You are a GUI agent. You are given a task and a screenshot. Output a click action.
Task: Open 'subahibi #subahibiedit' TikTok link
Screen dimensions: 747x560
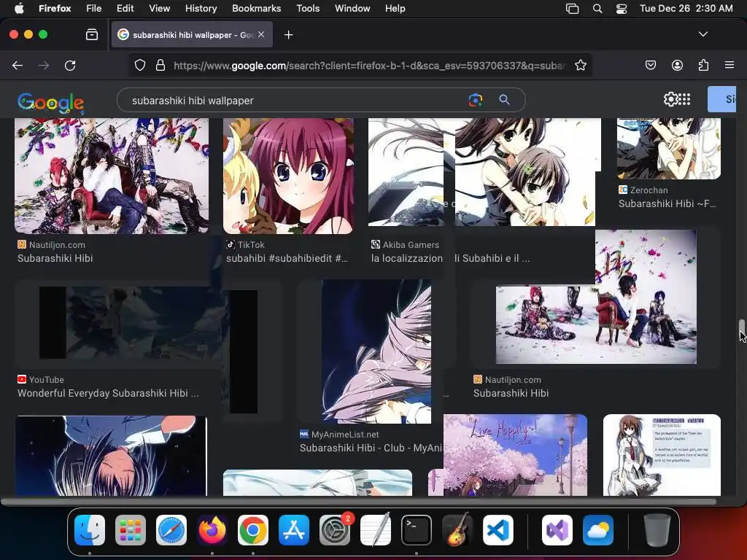(287, 258)
